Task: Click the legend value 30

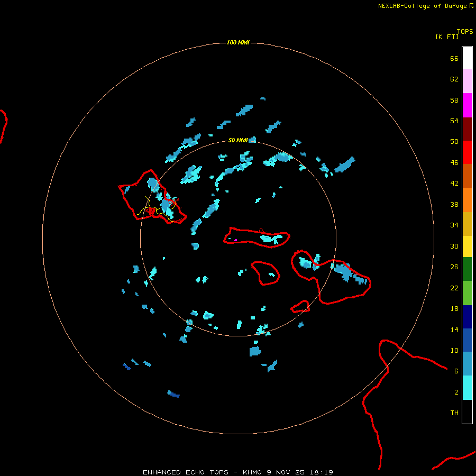Action: pos(454,246)
